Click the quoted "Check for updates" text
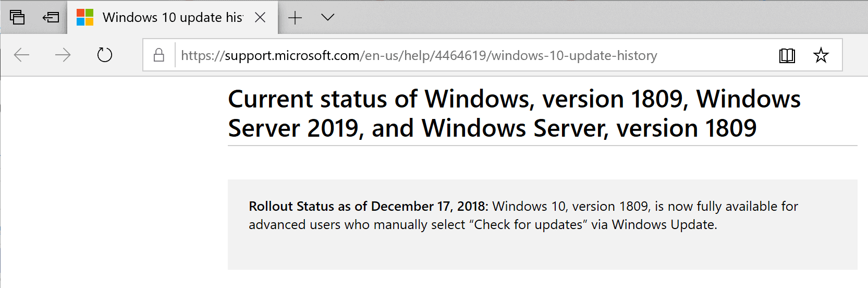868x288 pixels. [x=528, y=225]
